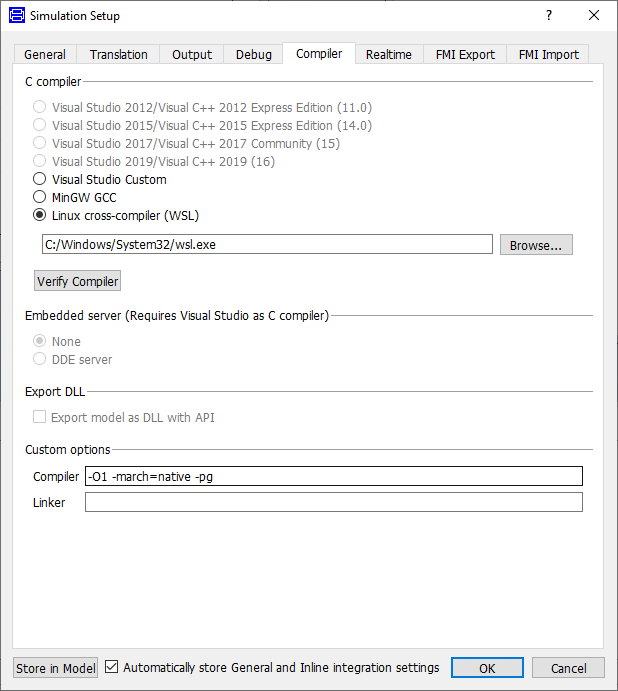Toggle automatically store General and Inline settings
Screen dimensions: 618x691
[112, 668]
